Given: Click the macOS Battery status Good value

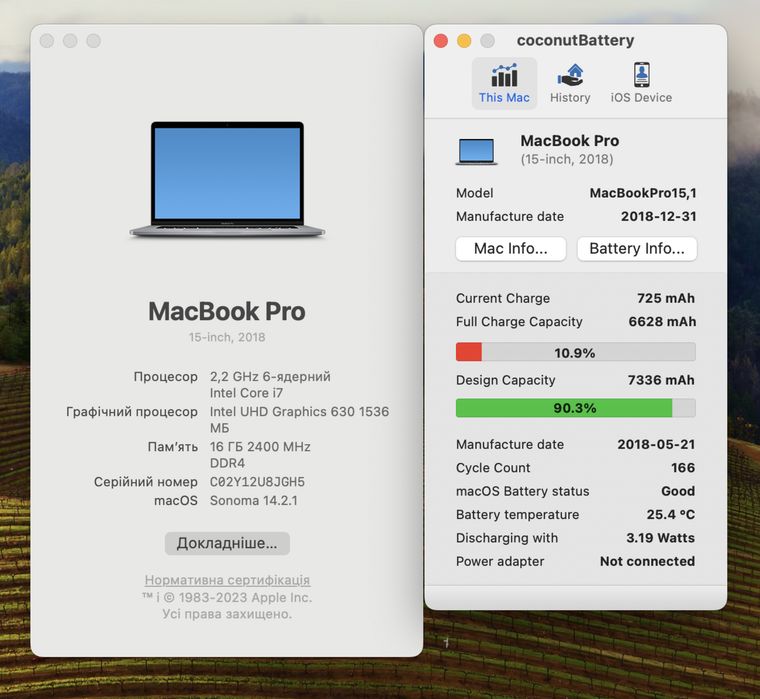Looking at the screenshot, I should click(678, 491).
